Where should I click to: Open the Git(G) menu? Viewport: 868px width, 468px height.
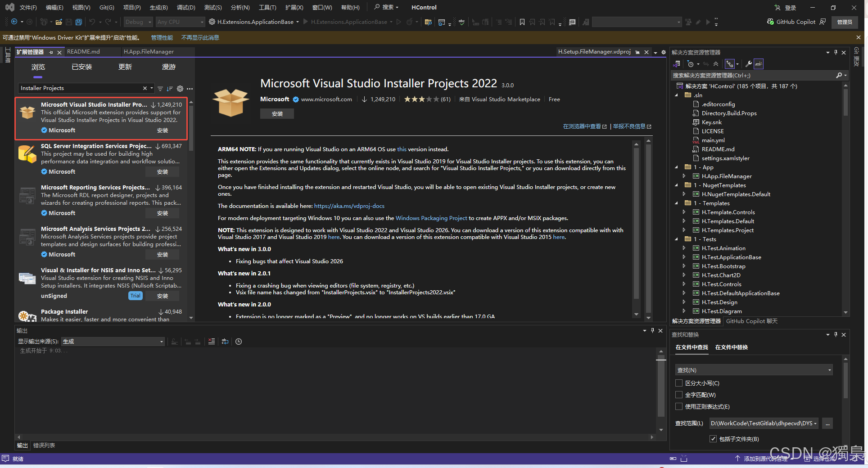[x=107, y=7]
